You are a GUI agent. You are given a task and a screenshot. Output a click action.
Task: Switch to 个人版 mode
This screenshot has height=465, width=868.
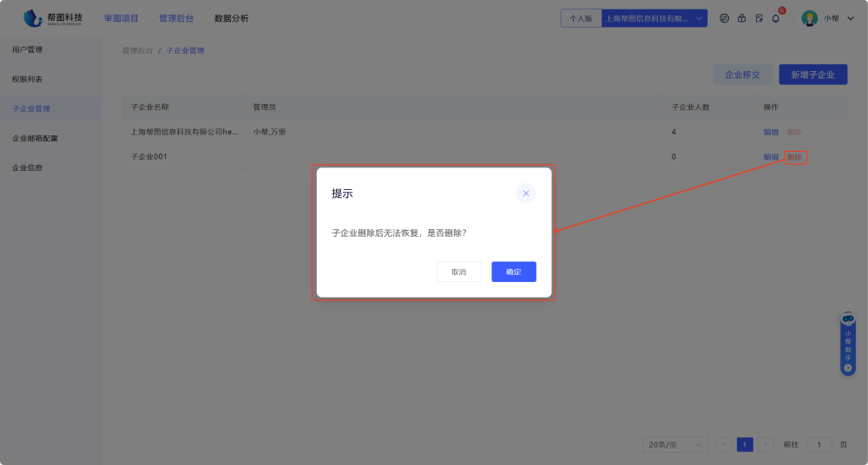coord(581,18)
